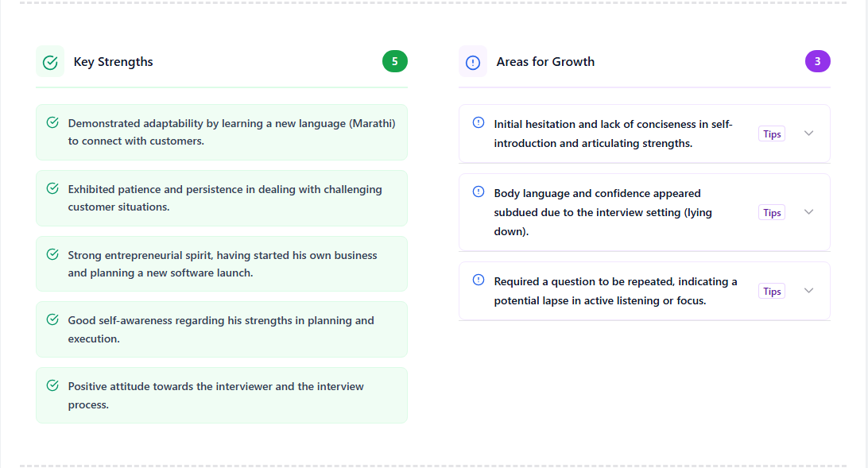868x468 pixels.
Task: Click the purple growth areas count badge
Action: [818, 61]
